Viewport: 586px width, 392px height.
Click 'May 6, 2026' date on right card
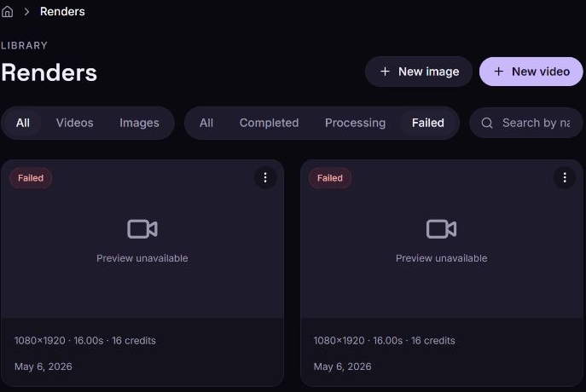pyautogui.click(x=343, y=366)
